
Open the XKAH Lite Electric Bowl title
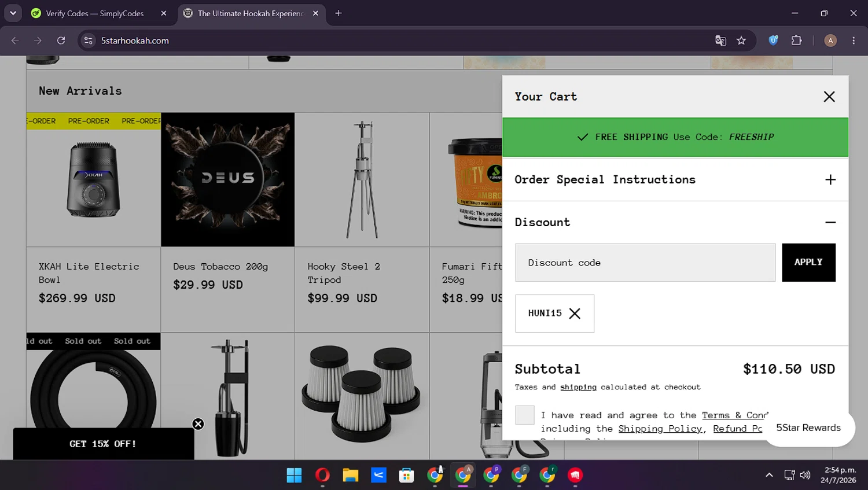pyautogui.click(x=89, y=273)
